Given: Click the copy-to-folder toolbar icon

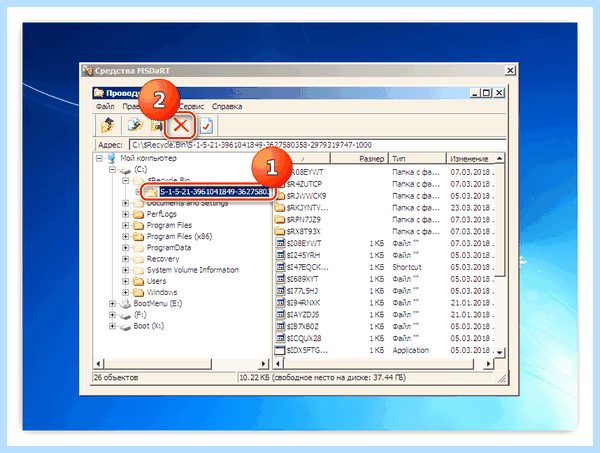Looking at the screenshot, I should pyautogui.click(x=135, y=125).
